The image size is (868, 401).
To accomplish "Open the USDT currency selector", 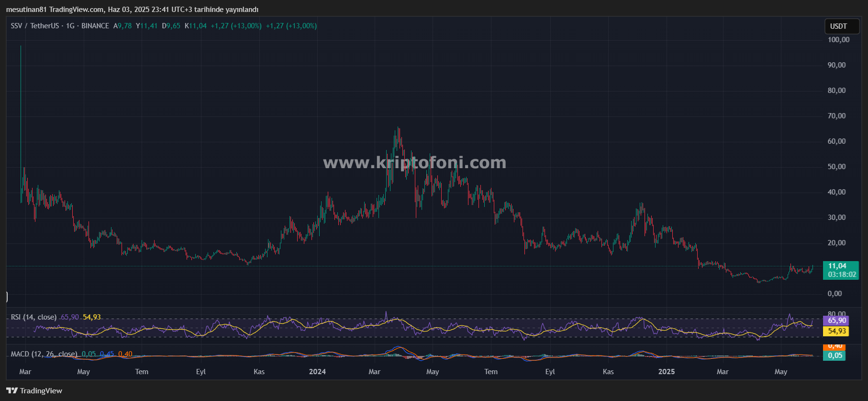I will [x=842, y=26].
